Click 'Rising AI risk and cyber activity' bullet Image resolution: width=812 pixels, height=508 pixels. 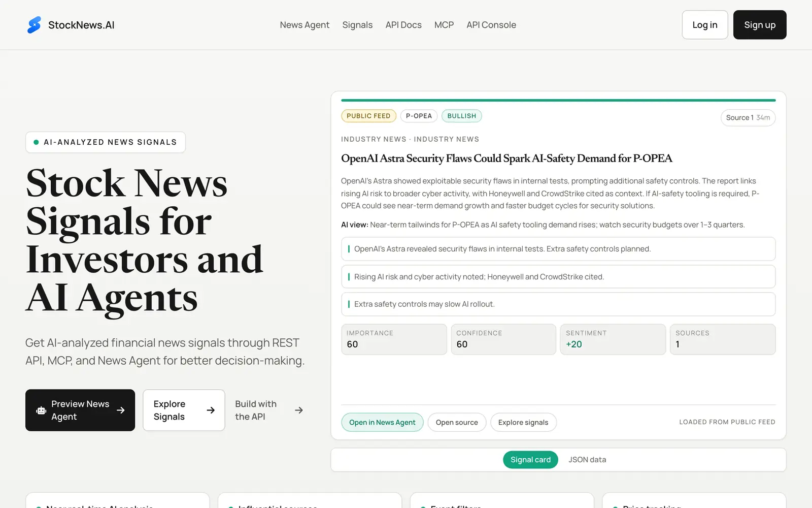point(558,277)
